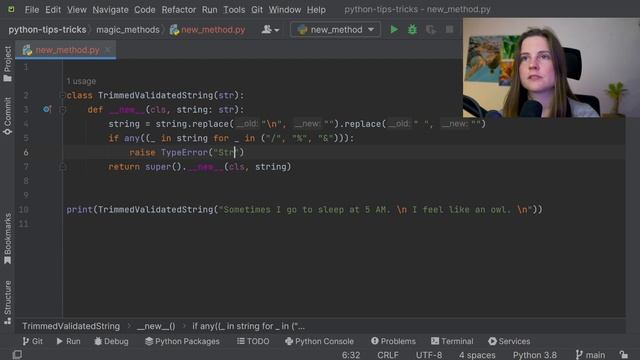Click the fold end marker on line 7

tap(62, 167)
